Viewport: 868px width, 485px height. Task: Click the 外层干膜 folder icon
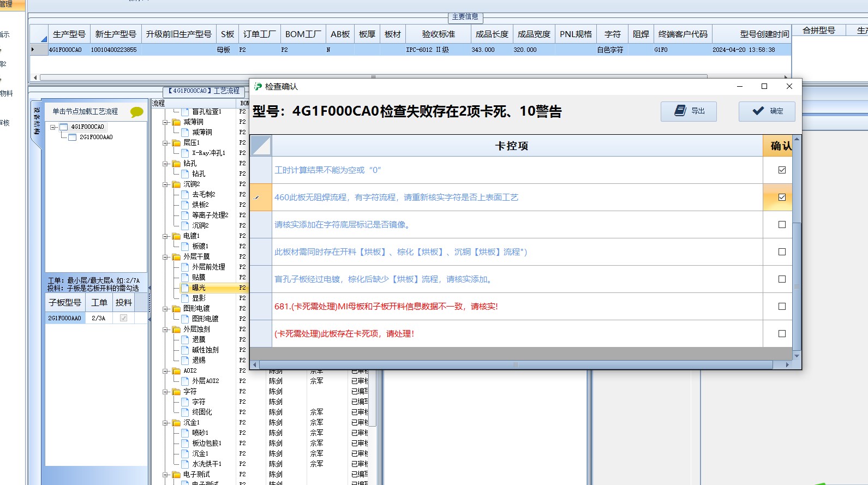tap(177, 257)
